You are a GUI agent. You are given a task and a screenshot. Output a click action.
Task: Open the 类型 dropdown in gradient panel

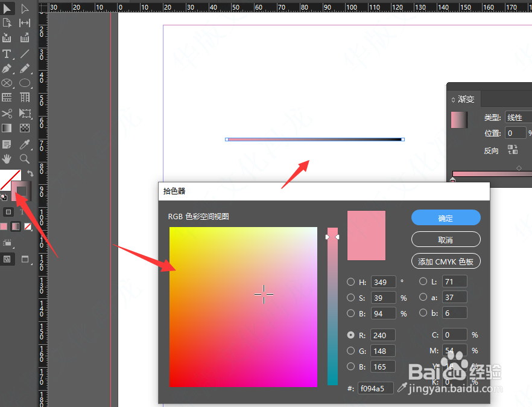519,117
